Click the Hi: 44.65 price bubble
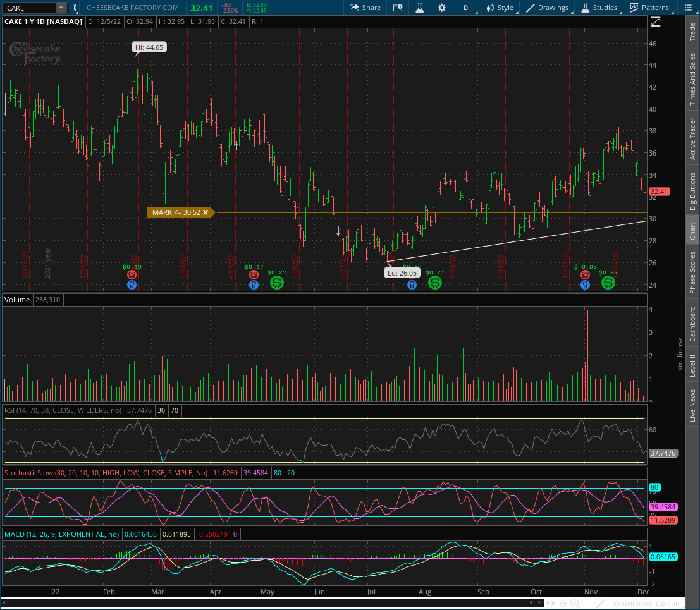 coord(149,47)
